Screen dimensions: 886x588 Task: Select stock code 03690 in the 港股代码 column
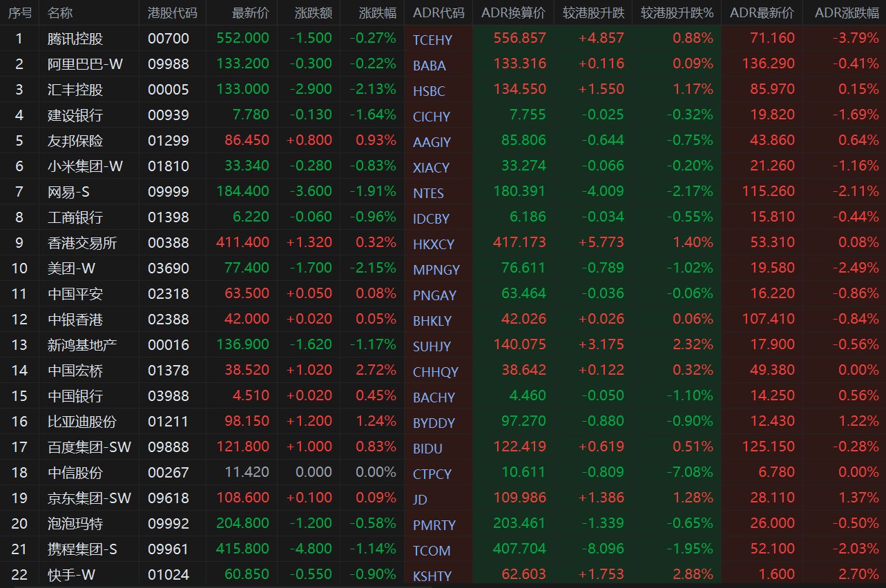click(168, 268)
